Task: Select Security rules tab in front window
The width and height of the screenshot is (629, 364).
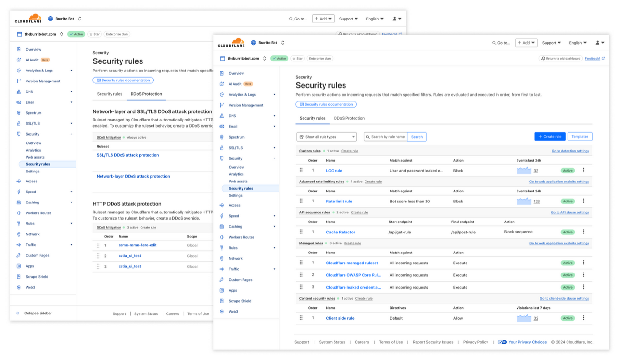Action: click(x=313, y=118)
